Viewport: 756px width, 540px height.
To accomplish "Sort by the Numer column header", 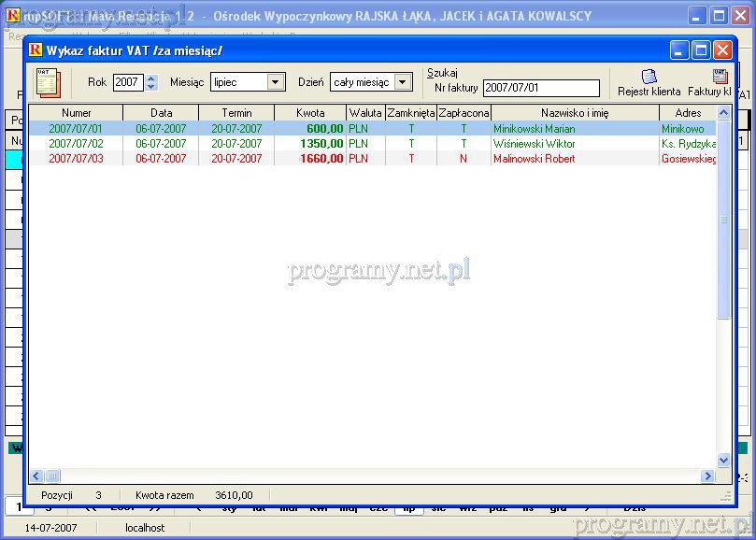I will click(x=76, y=113).
